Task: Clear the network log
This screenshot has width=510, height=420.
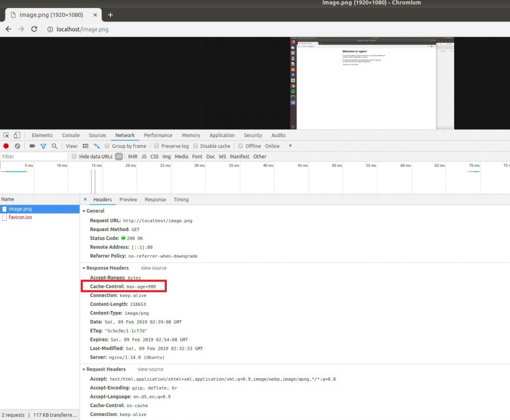Action: (17, 146)
